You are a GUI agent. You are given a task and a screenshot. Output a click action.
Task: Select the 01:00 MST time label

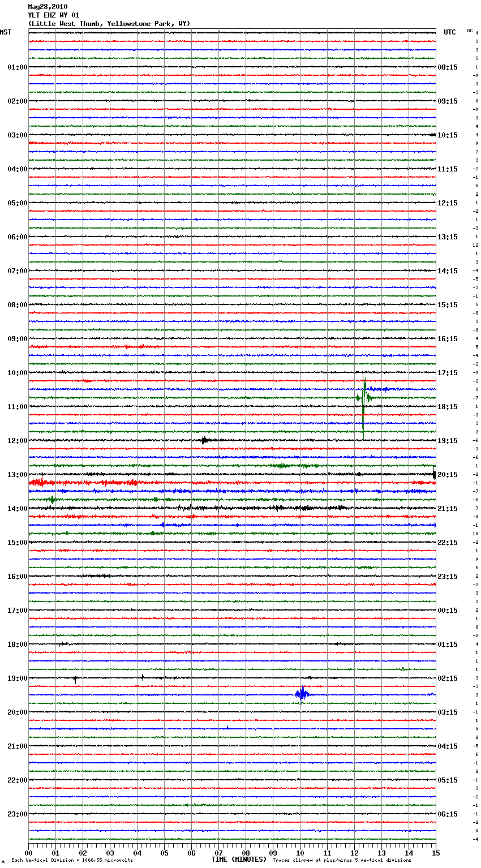(x=17, y=67)
